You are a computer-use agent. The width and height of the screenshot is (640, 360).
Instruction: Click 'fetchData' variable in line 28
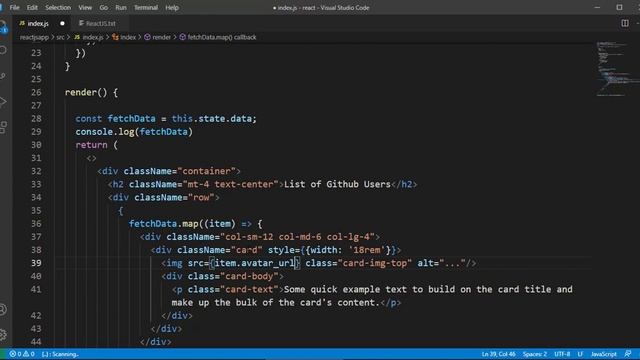[131, 119]
